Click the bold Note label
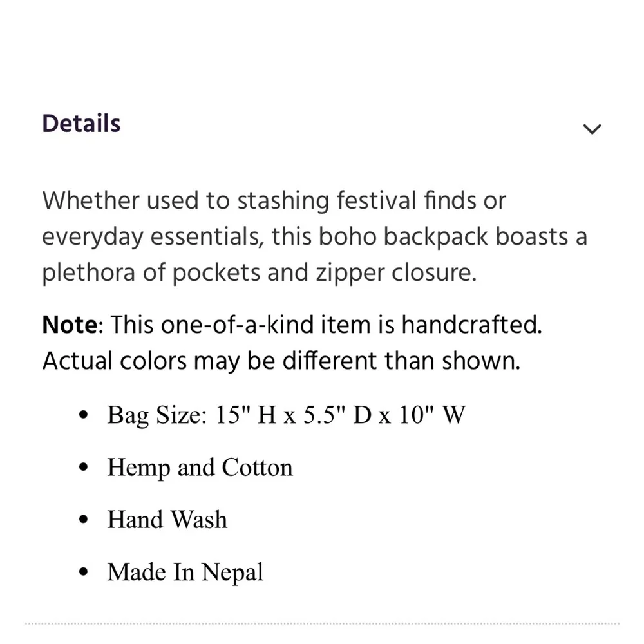Screen dimensions: 644x644 [68, 325]
